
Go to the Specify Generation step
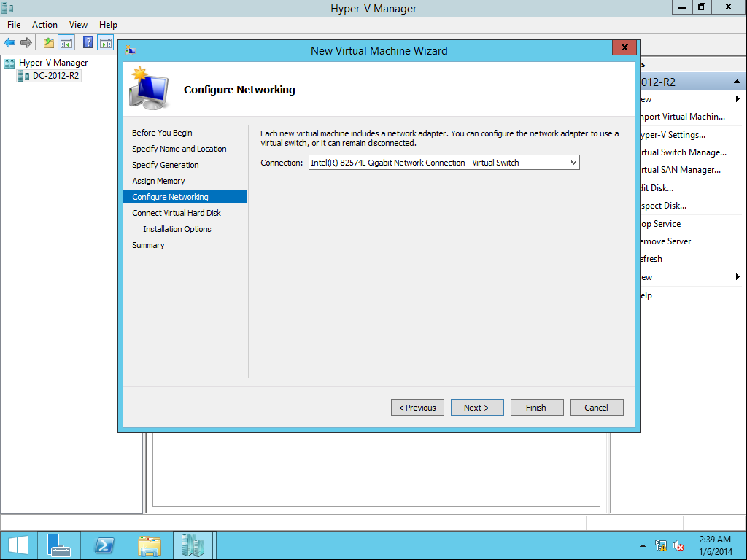[x=166, y=165]
